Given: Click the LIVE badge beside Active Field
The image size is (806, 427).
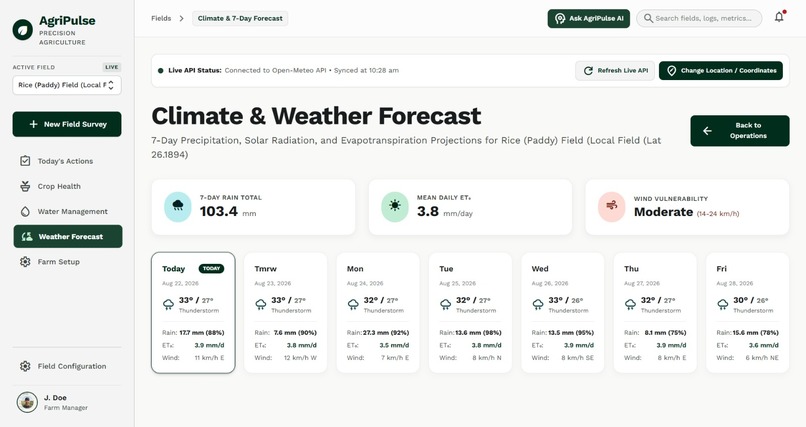Looking at the screenshot, I should (112, 67).
